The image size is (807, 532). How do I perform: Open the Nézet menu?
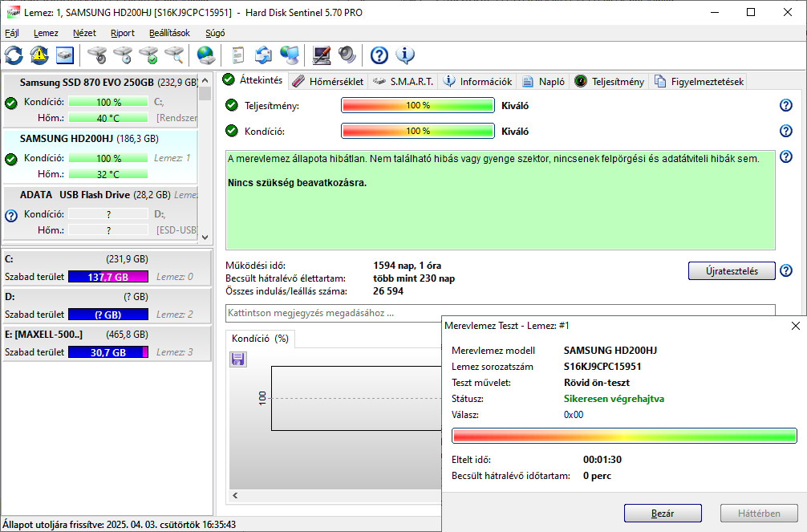(84, 33)
